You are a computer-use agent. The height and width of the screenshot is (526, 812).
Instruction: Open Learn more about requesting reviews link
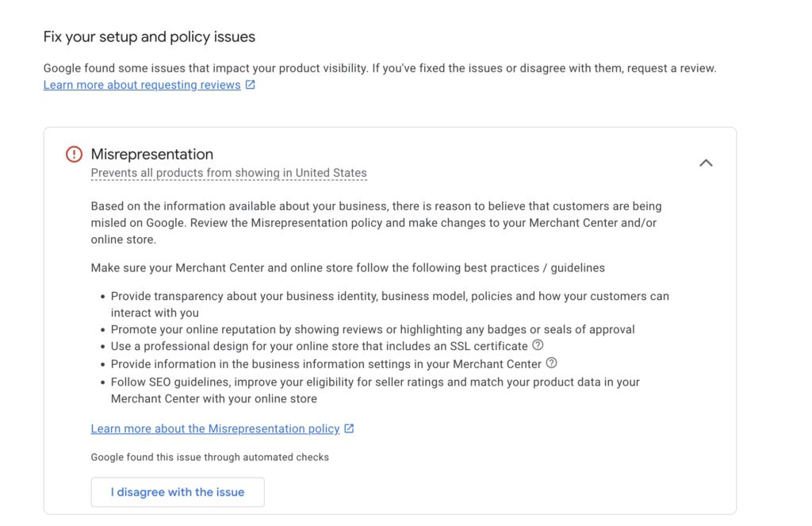click(142, 85)
